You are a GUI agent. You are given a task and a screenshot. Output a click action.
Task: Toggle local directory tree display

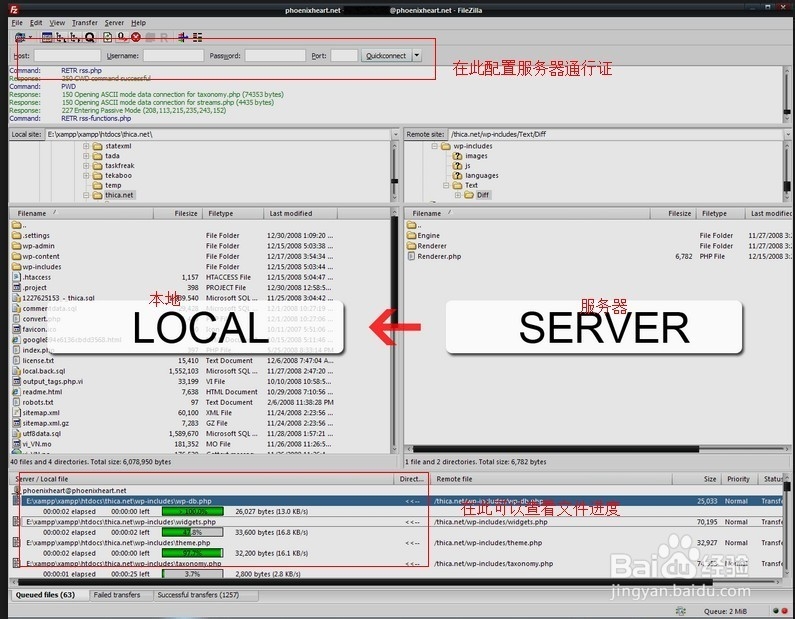(x=61, y=37)
